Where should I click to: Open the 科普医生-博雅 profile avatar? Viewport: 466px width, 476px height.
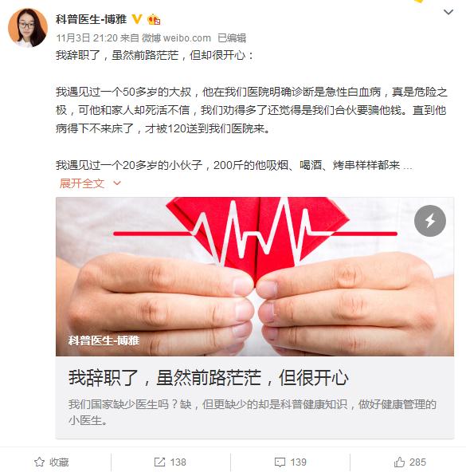coord(28,28)
